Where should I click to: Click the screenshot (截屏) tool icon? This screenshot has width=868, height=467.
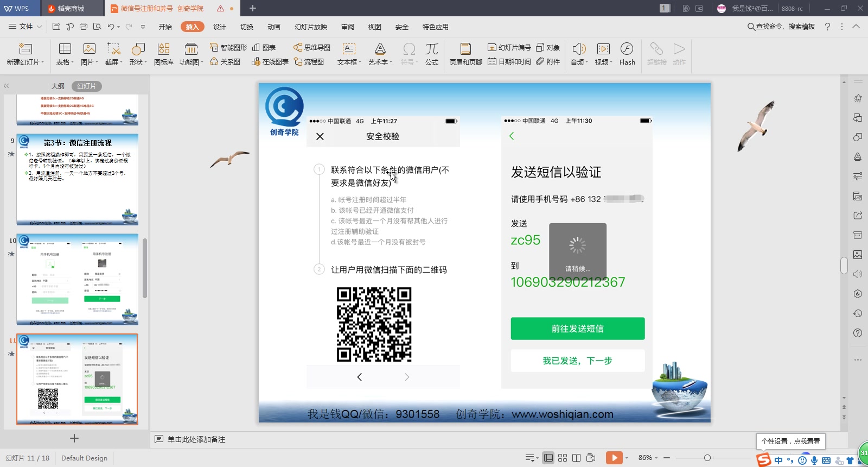[114, 49]
